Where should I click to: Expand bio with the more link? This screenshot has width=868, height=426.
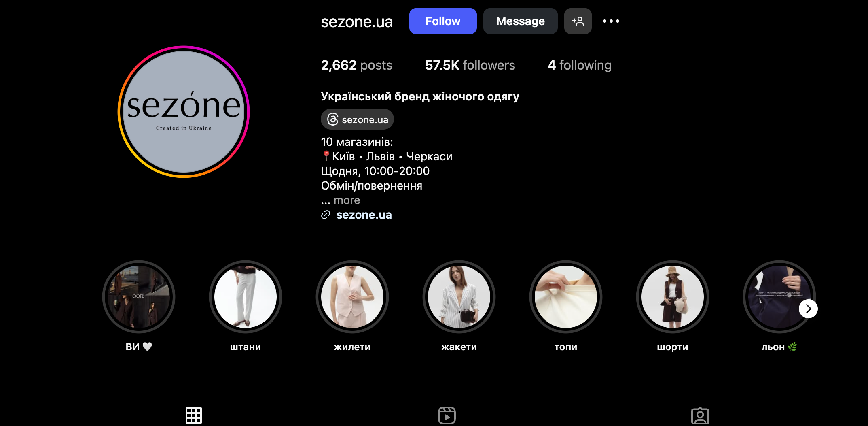click(347, 200)
